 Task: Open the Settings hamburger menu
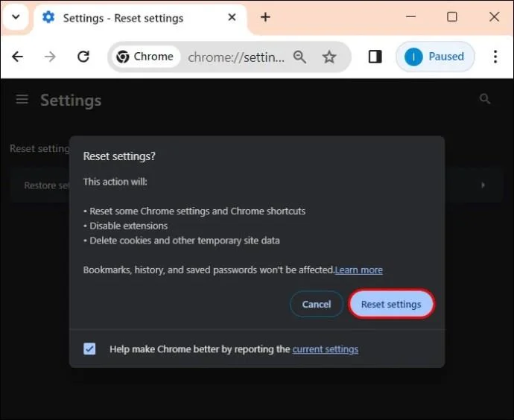point(22,99)
